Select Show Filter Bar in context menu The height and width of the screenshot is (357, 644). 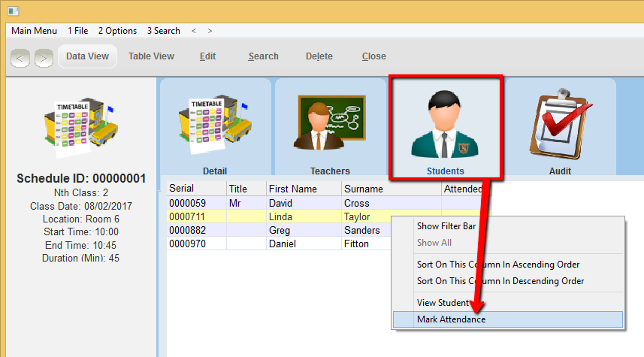pyautogui.click(x=446, y=226)
